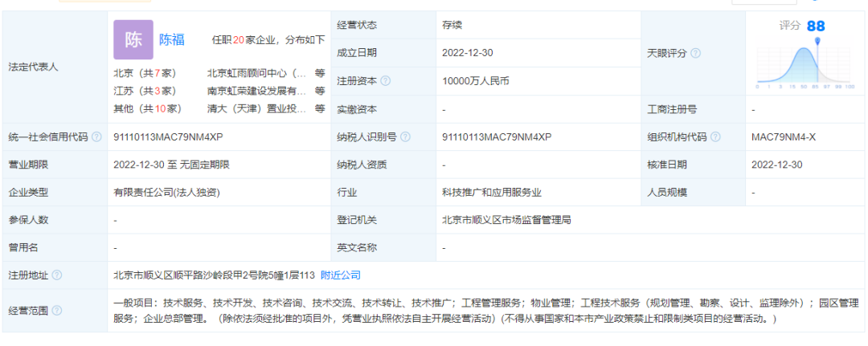The image size is (868, 346).
Task: Open help icon beside 经营范围
Action: pos(57,311)
